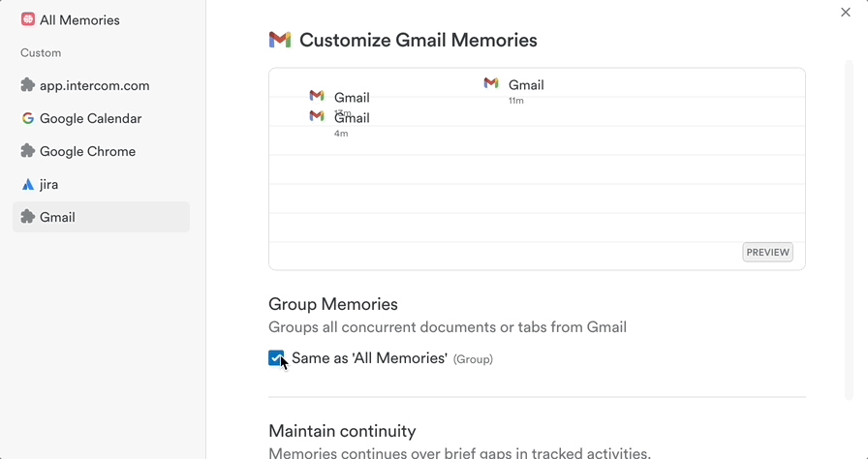
Task: Click the app.intercom.com puzzle icon
Action: (28, 85)
